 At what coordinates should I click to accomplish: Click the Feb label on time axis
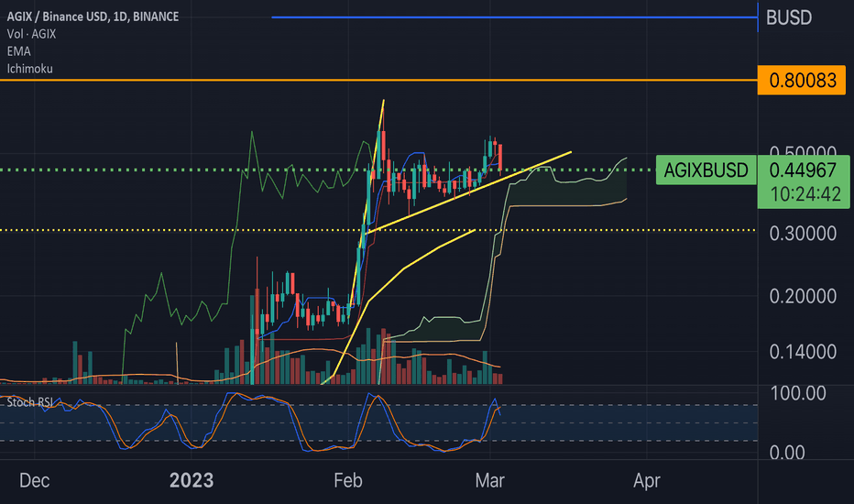click(x=347, y=480)
